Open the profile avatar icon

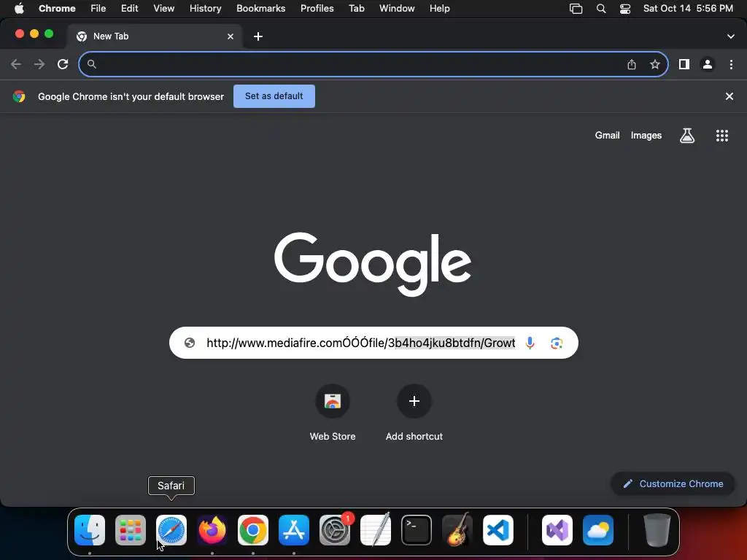pos(708,64)
